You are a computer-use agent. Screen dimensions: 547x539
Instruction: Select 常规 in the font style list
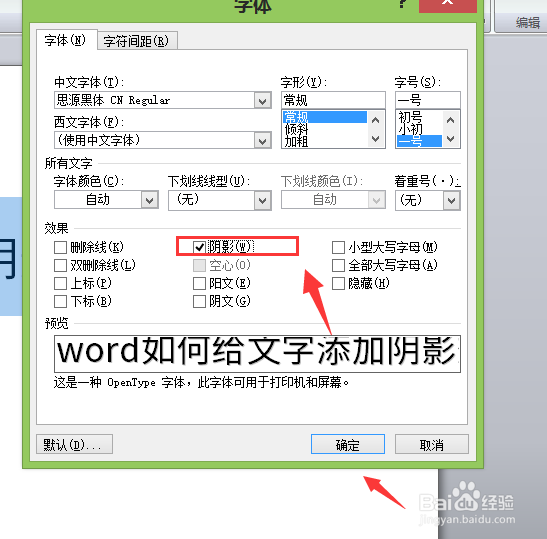[x=324, y=117]
